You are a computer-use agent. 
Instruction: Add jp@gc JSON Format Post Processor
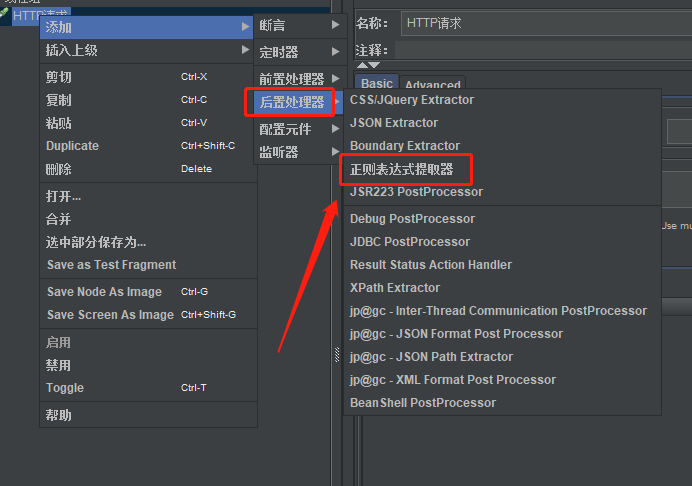click(x=502, y=334)
